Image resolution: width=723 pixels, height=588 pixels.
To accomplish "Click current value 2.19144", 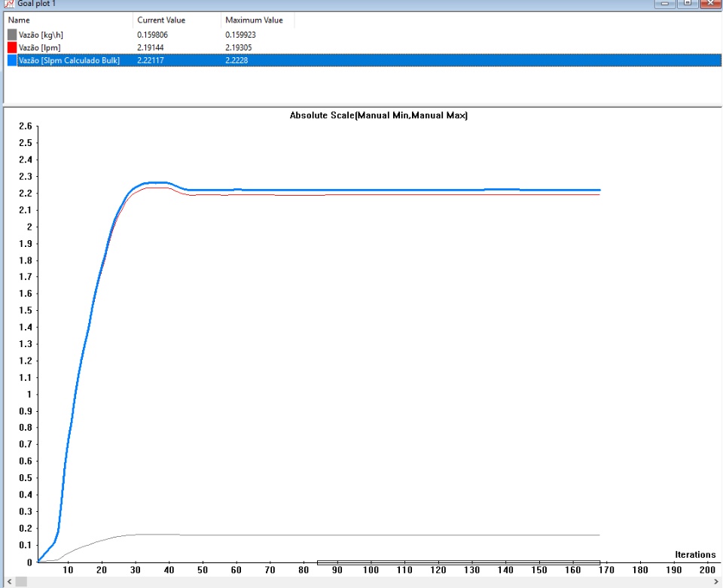I will (151, 47).
